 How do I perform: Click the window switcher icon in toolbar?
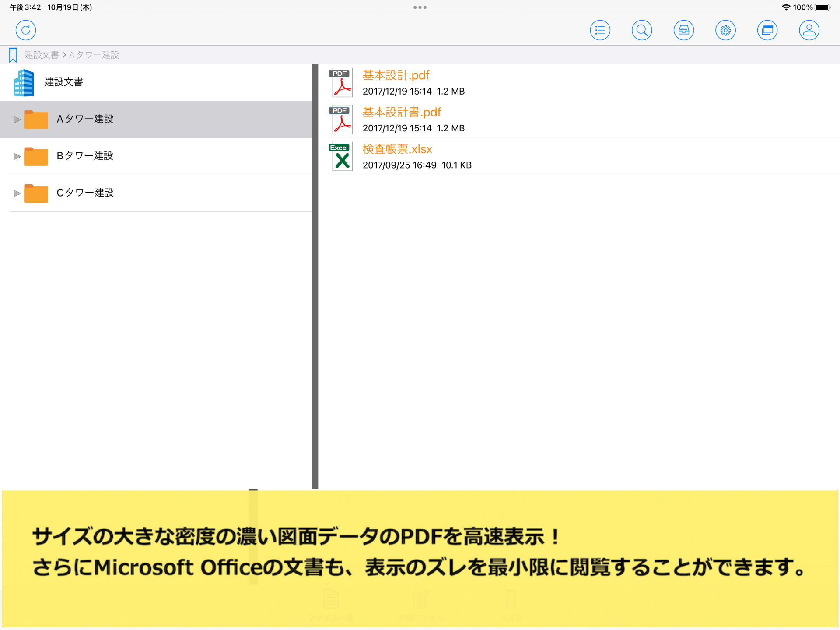tap(767, 30)
